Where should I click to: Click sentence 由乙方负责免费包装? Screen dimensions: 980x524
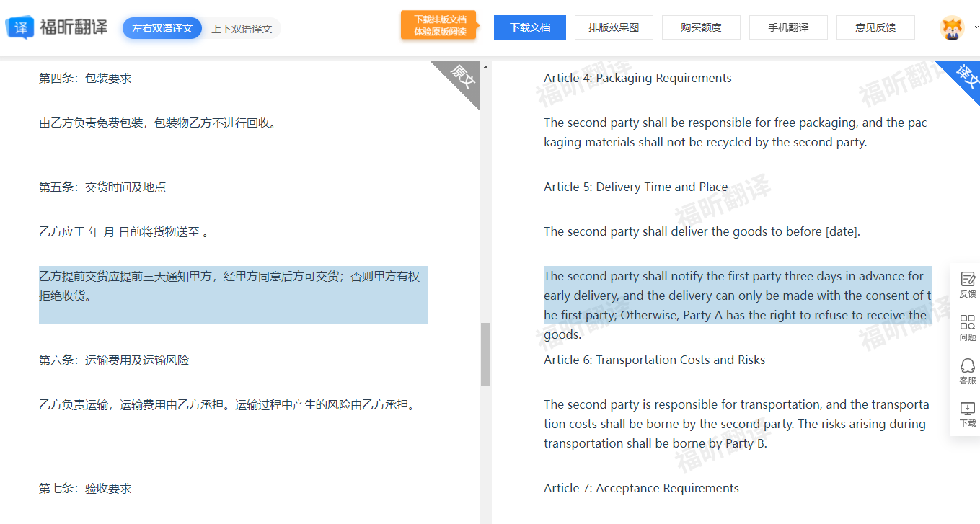click(x=158, y=123)
